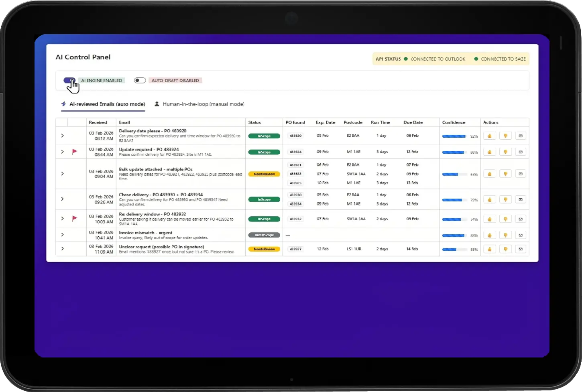This screenshot has height=392, width=582.
Task: Switch to Human-in-the-loop (manual mode) tab
Action: (199, 104)
